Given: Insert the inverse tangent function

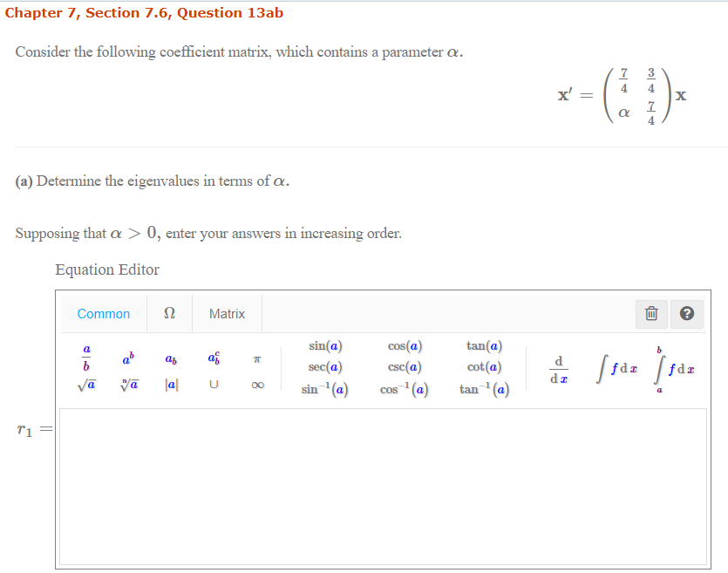Looking at the screenshot, I should click(486, 389).
